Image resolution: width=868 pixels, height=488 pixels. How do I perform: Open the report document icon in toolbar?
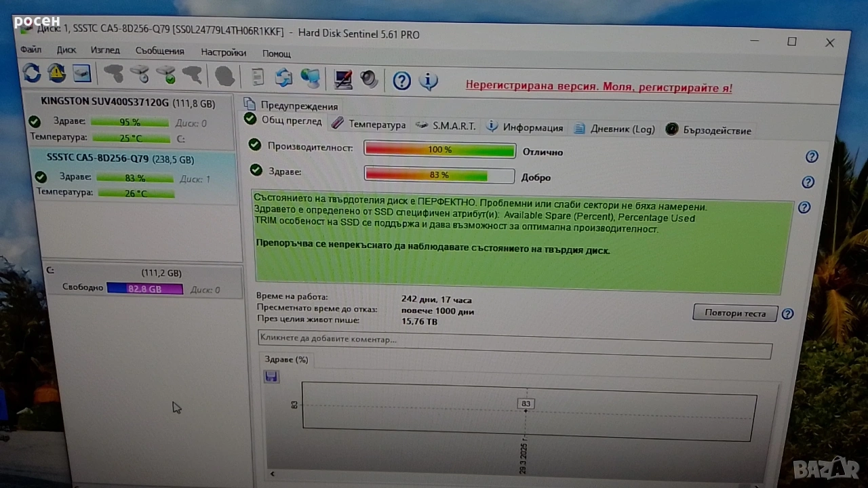258,77
